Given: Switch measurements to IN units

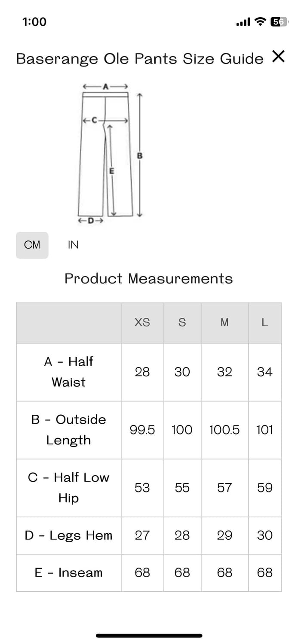Looking at the screenshot, I should coord(73,245).
